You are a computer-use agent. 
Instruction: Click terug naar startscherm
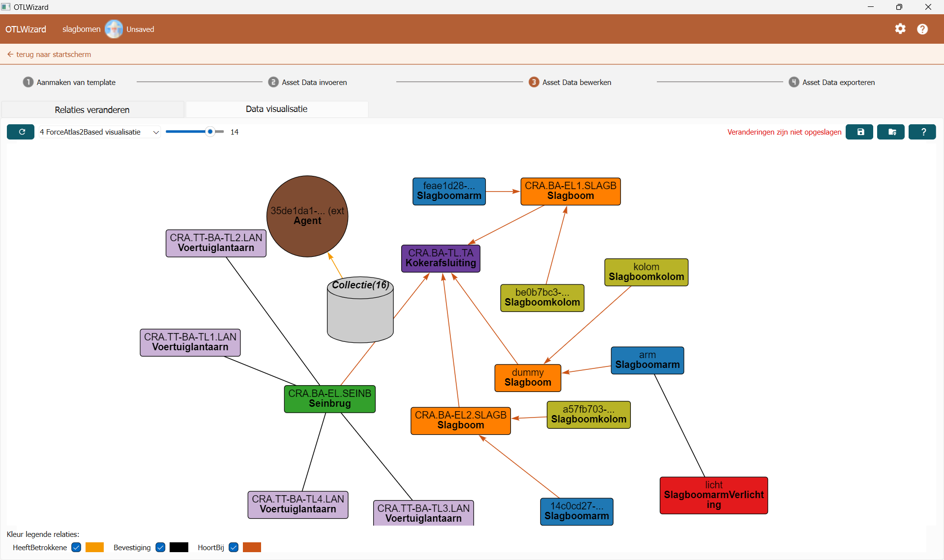click(x=53, y=54)
